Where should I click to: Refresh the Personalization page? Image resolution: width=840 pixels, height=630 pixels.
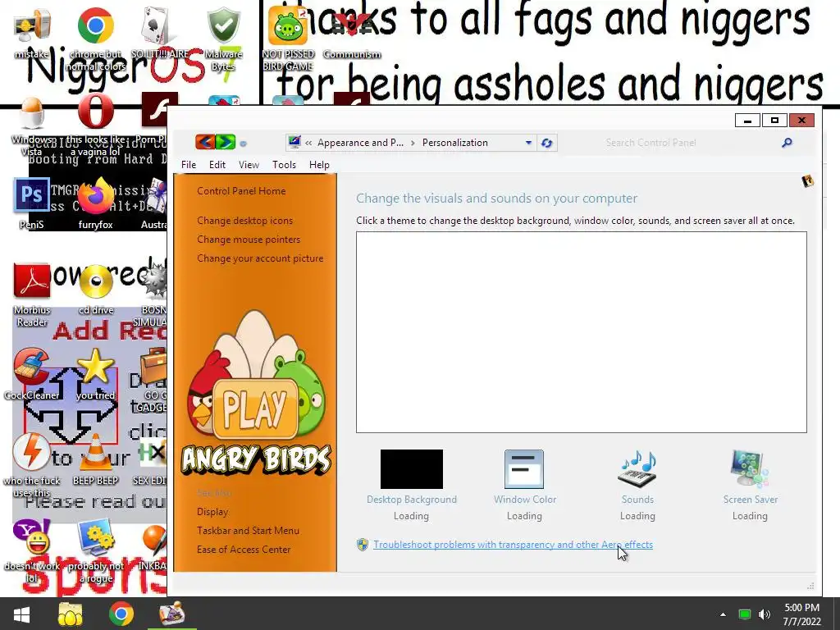(x=546, y=143)
